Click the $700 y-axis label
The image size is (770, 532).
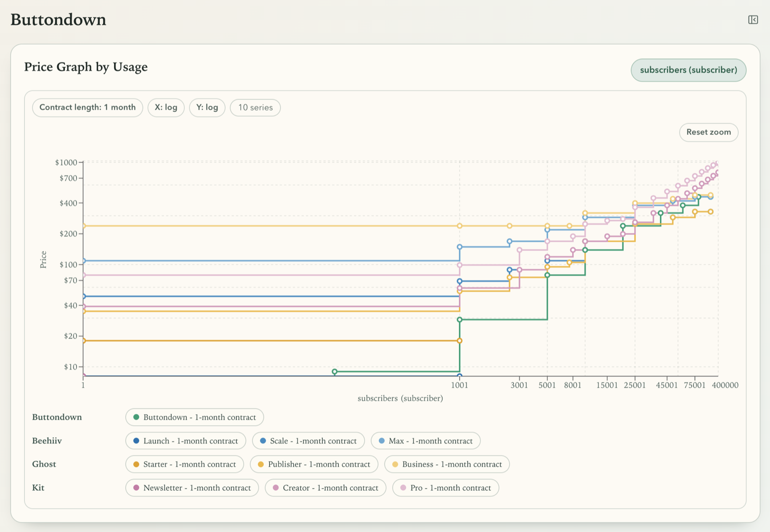(68, 178)
